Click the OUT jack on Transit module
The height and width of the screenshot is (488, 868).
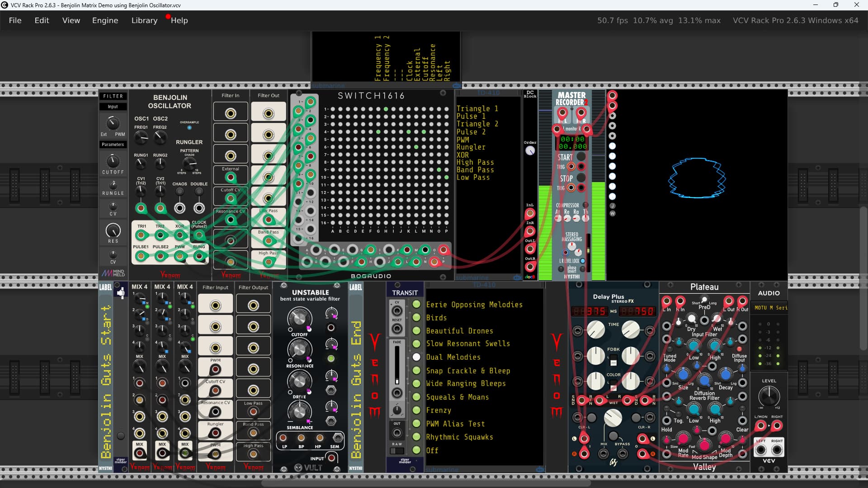(397, 433)
